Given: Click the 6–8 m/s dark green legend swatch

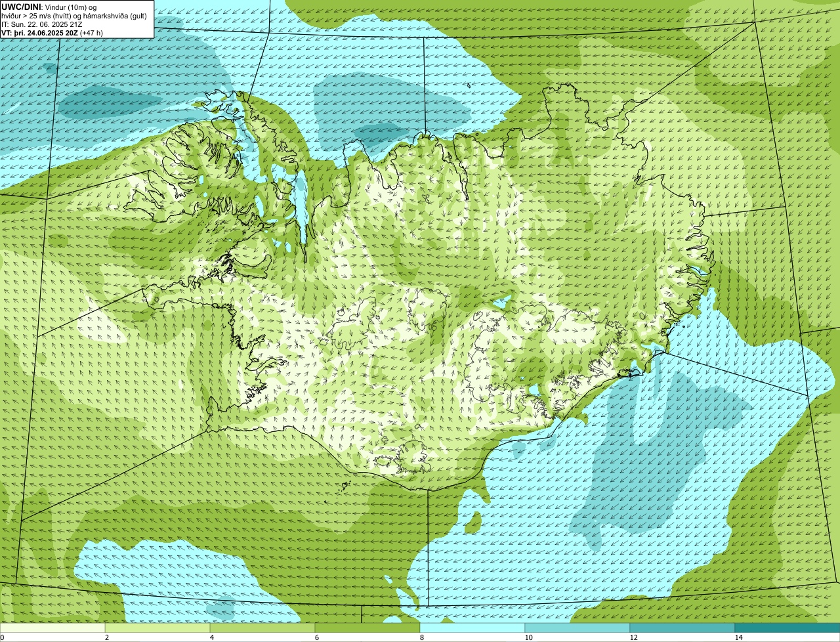Looking at the screenshot, I should click(x=367, y=628).
